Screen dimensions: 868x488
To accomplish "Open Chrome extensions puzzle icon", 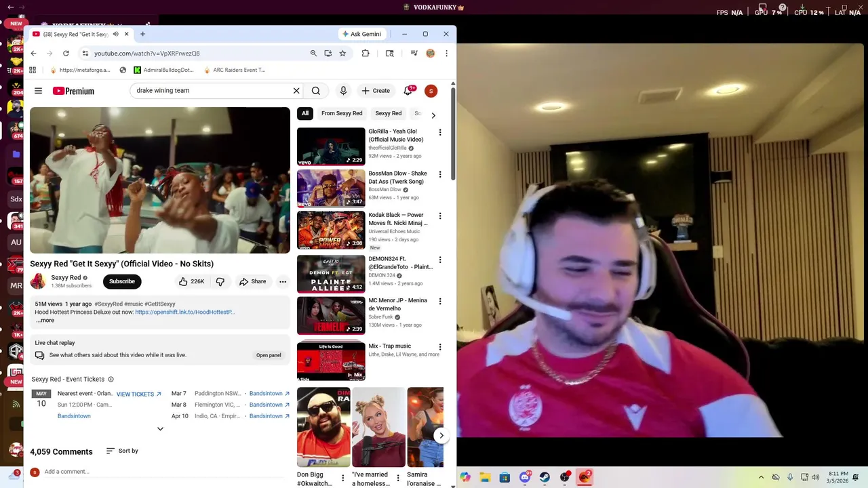I will (x=366, y=53).
